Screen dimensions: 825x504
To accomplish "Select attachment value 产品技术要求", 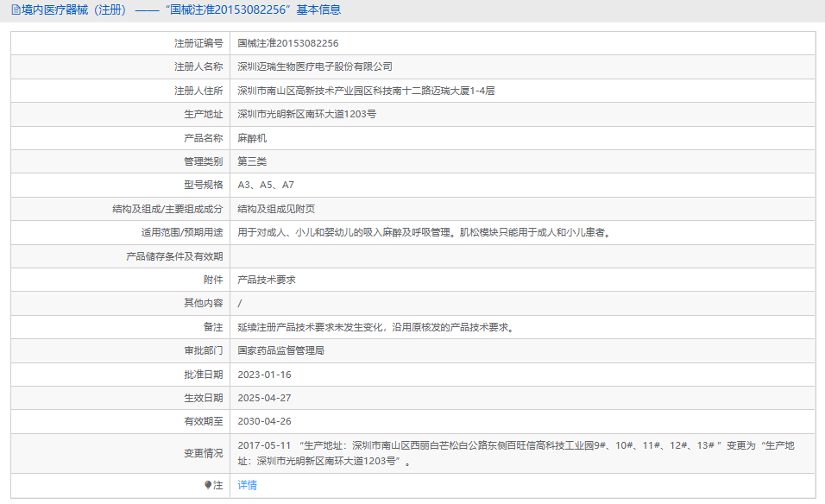I will 267,280.
